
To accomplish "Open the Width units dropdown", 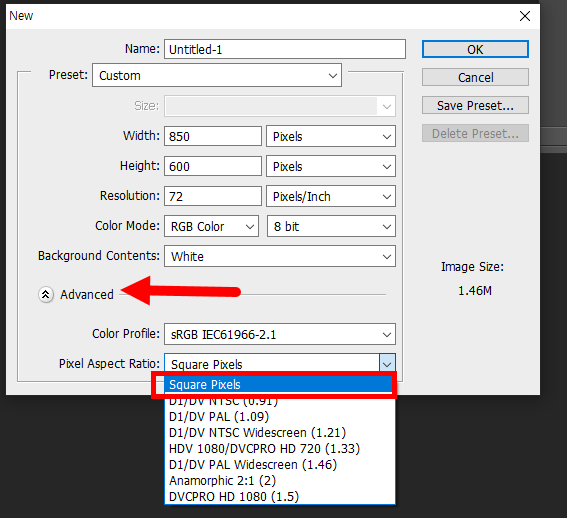I will pyautogui.click(x=331, y=136).
